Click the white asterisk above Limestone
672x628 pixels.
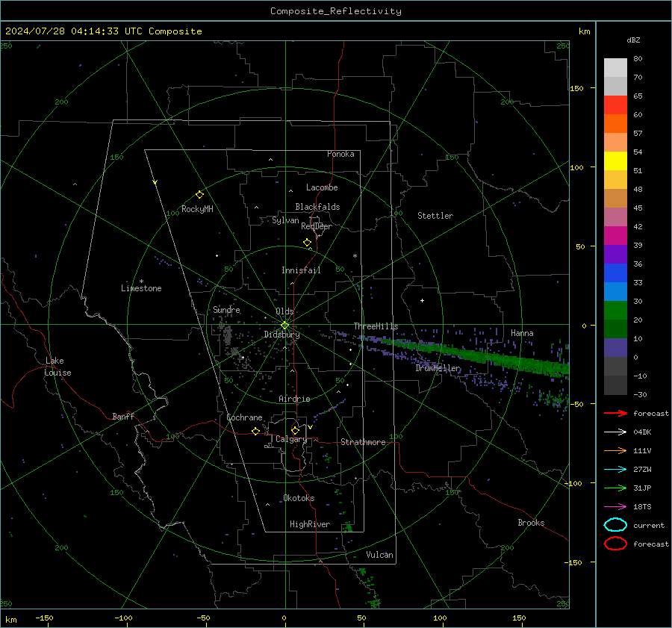pos(141,282)
